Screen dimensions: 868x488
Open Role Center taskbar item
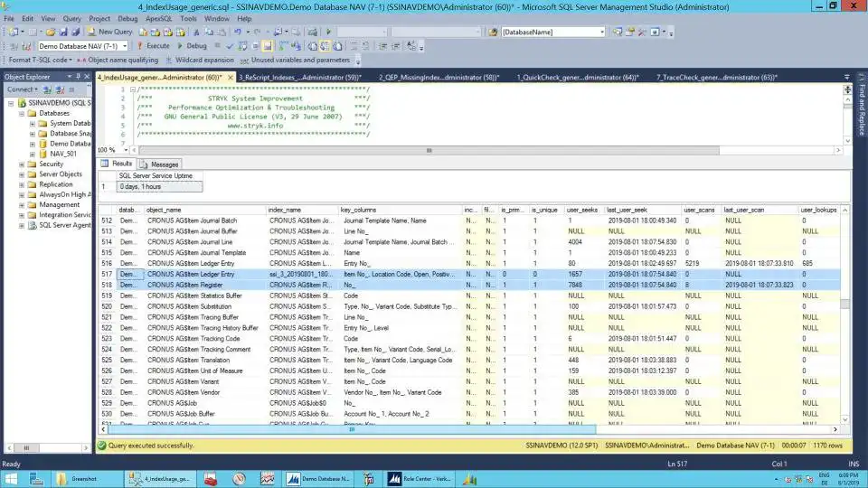pos(420,479)
